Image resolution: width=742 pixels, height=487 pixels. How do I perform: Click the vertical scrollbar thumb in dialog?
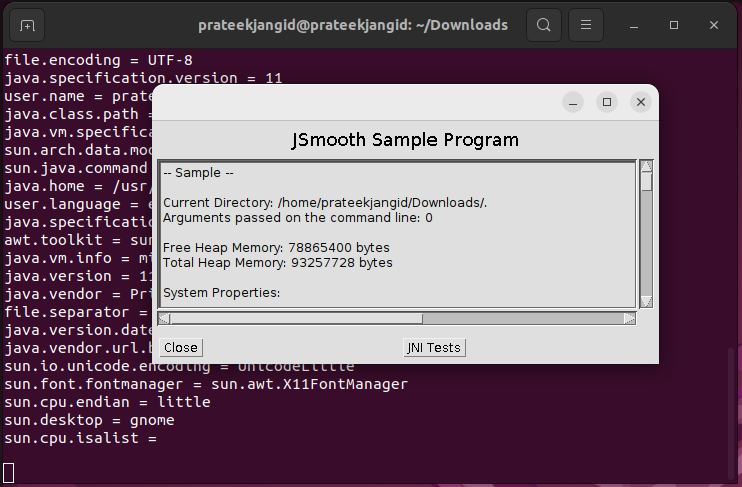pyautogui.click(x=646, y=181)
